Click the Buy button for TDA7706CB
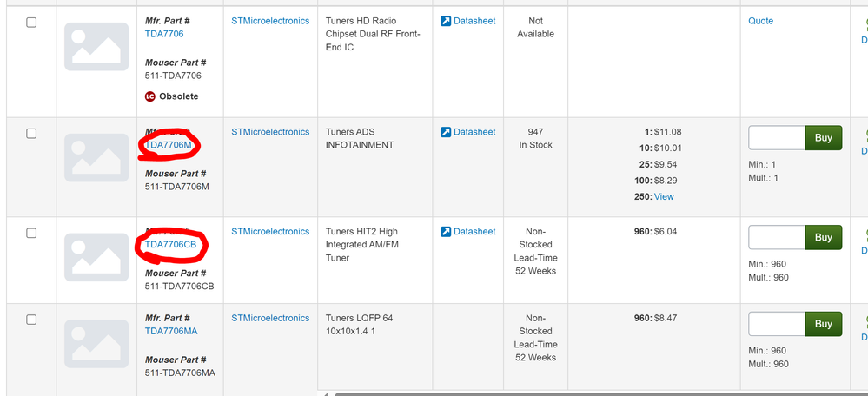868x396 pixels. (823, 237)
